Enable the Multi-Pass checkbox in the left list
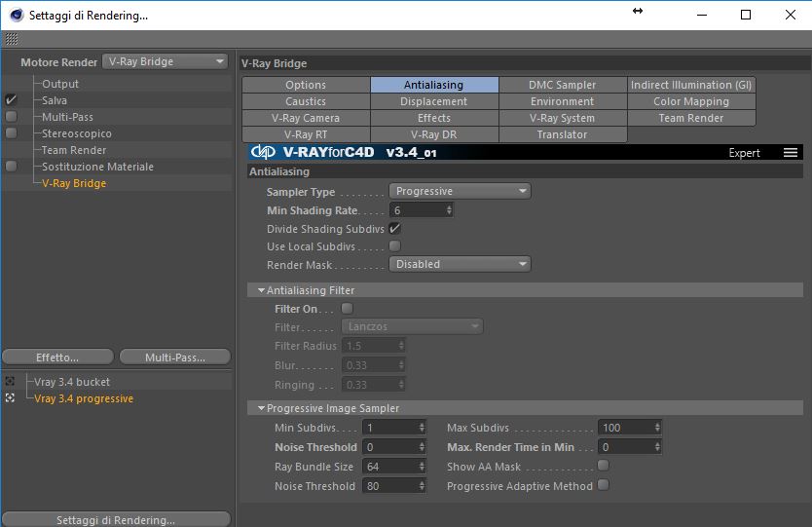The width and height of the screenshot is (812, 527). tap(11, 117)
